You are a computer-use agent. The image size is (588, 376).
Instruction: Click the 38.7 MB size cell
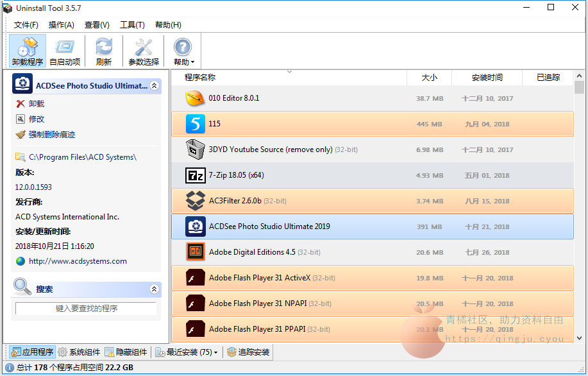tap(430, 99)
